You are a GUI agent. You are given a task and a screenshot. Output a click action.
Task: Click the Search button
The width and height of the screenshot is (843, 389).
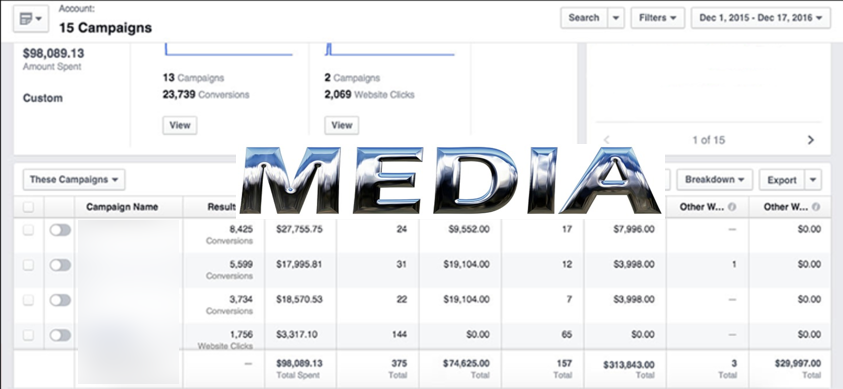(x=584, y=18)
